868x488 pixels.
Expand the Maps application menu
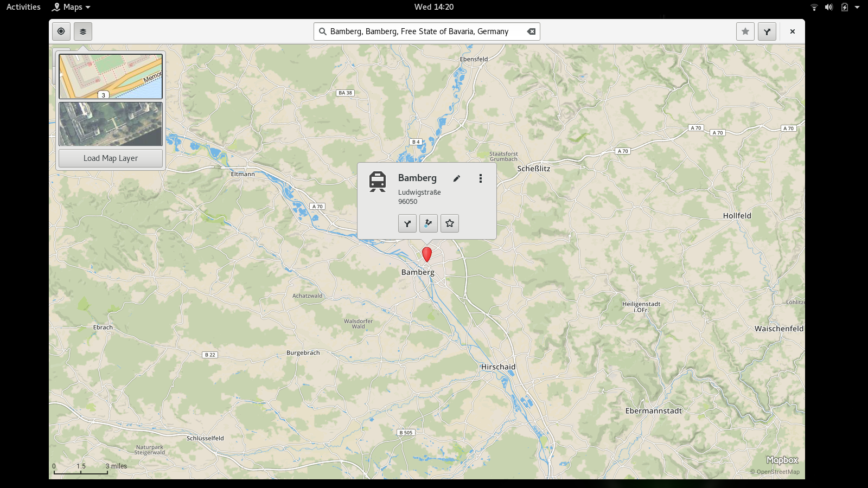72,7
